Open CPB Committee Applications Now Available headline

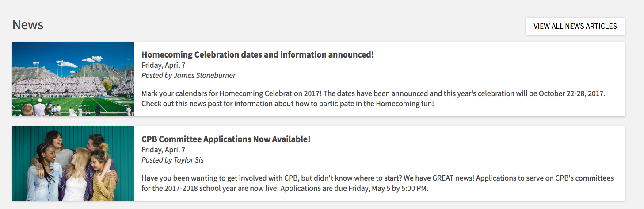(226, 139)
